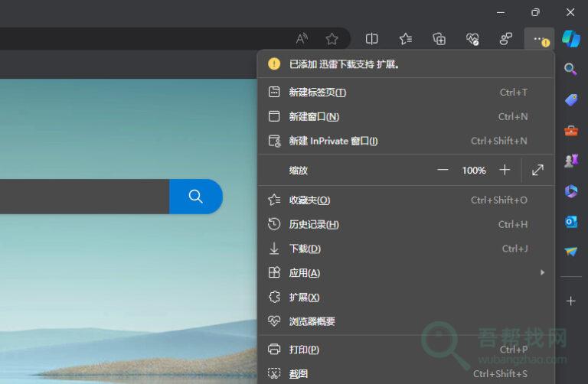The width and height of the screenshot is (588, 384).
Task: Click the Browser essentials heart icon in toolbar
Action: [472, 39]
